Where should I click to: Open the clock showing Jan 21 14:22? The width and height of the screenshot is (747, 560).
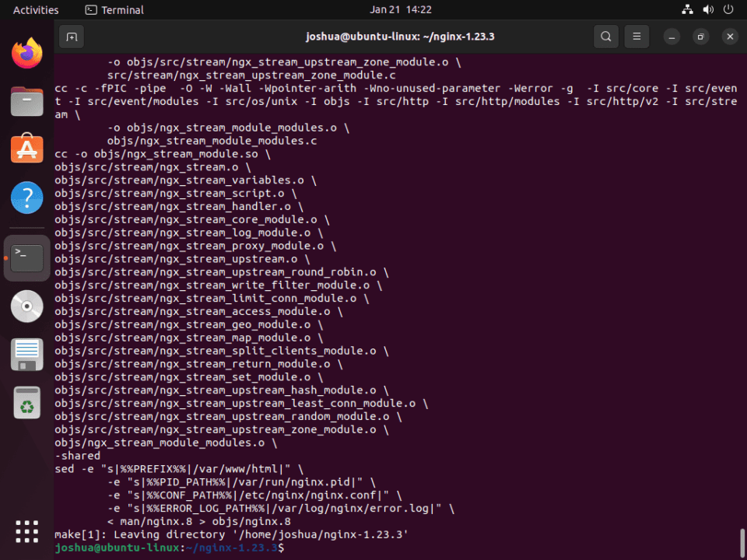coord(400,9)
